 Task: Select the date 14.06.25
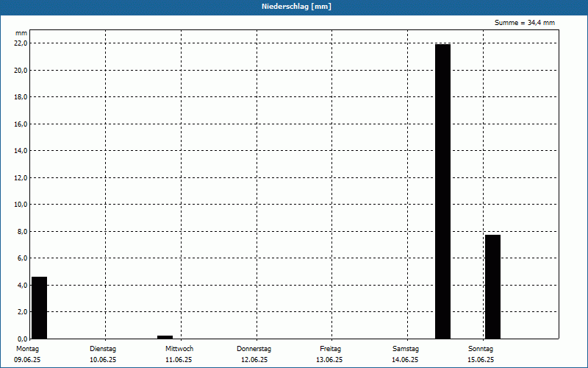[405, 360]
